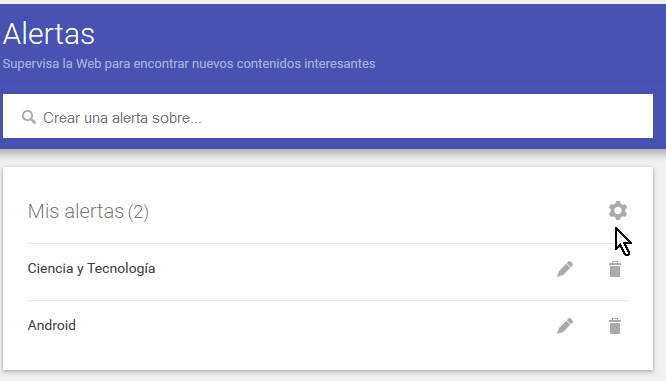This screenshot has height=381, width=666.
Task: Click the divider under Mis alertas heading
Action: pos(328,244)
